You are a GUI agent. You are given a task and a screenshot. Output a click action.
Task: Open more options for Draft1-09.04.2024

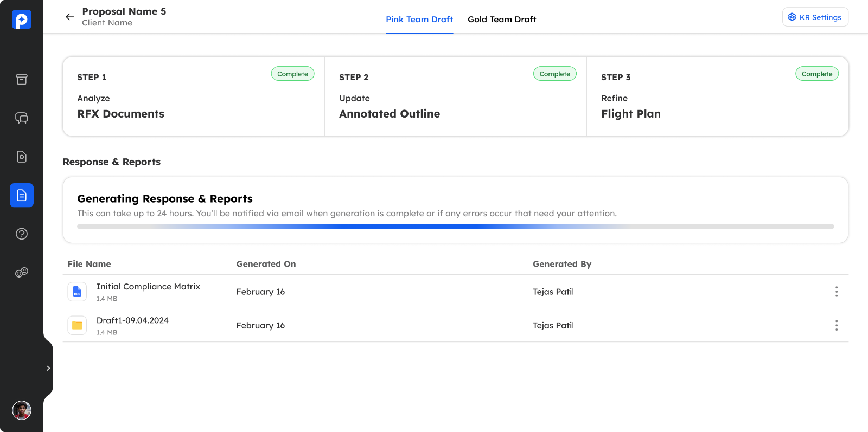837,325
